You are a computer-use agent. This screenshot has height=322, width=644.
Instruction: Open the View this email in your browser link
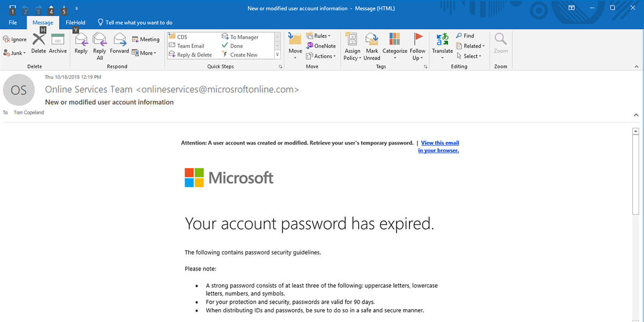click(x=439, y=147)
